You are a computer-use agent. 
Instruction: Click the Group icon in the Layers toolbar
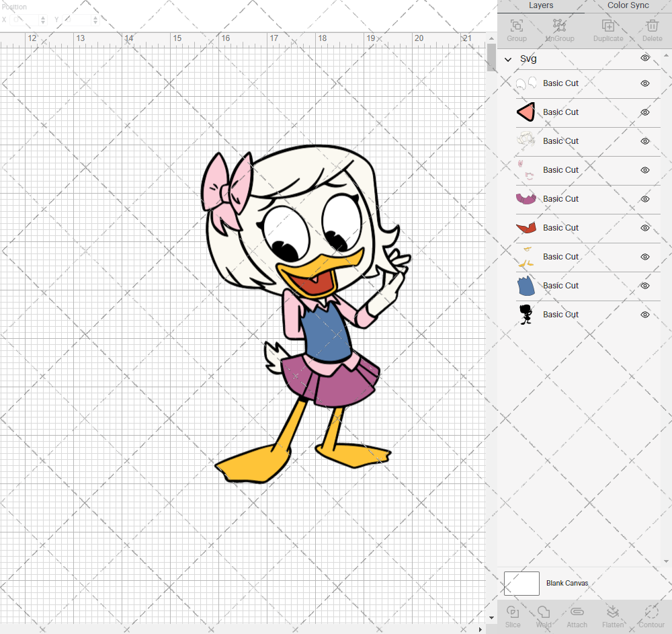click(x=516, y=26)
